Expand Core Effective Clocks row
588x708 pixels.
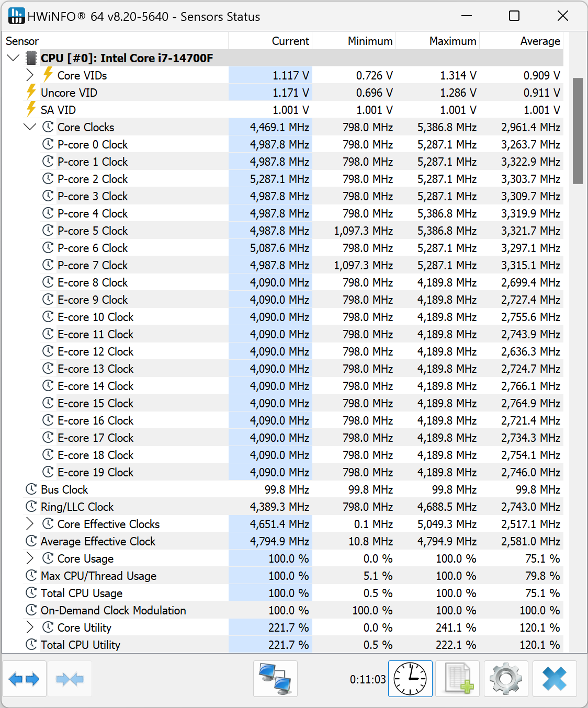30,524
